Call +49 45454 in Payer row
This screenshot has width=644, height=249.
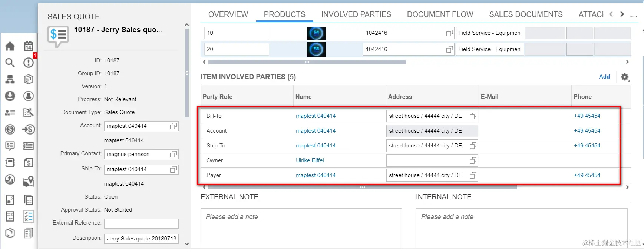(587, 175)
